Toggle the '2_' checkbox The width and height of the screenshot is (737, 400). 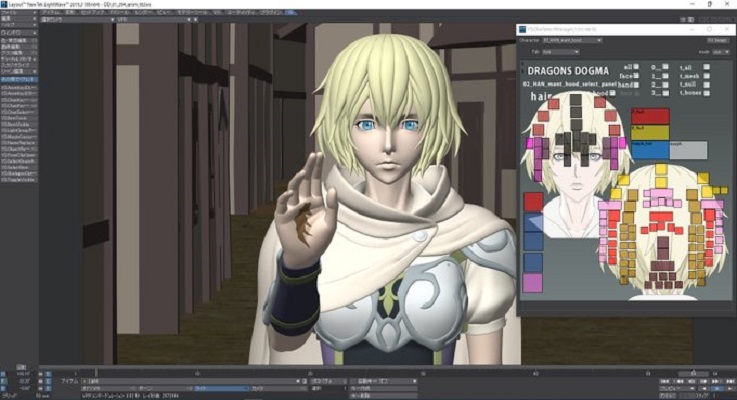click(665, 85)
